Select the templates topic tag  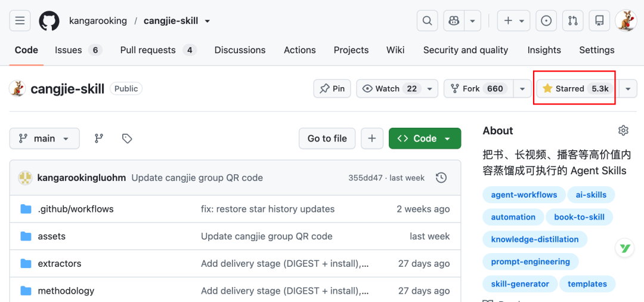coord(587,284)
